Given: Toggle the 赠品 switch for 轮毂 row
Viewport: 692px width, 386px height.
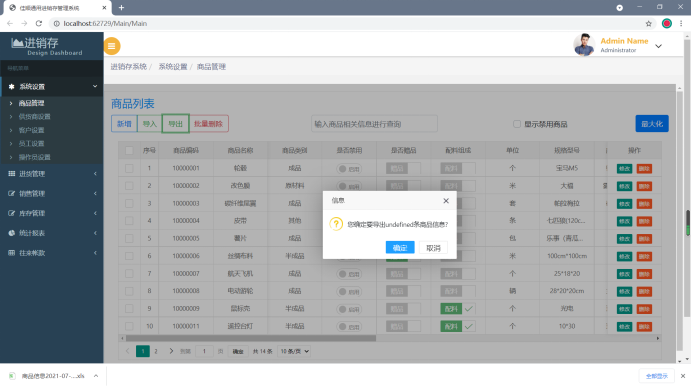Looking at the screenshot, I should (403, 169).
